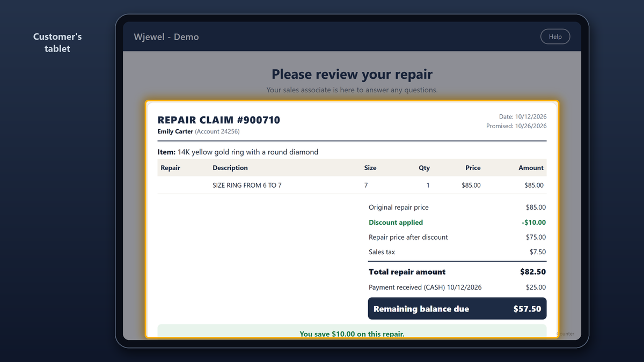This screenshot has height=362, width=644.
Task: Click the 'Your sales associate is here' subtitle
Action: (352, 90)
